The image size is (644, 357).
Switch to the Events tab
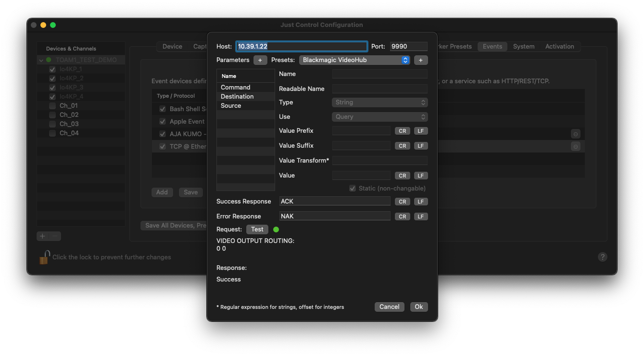point(492,47)
